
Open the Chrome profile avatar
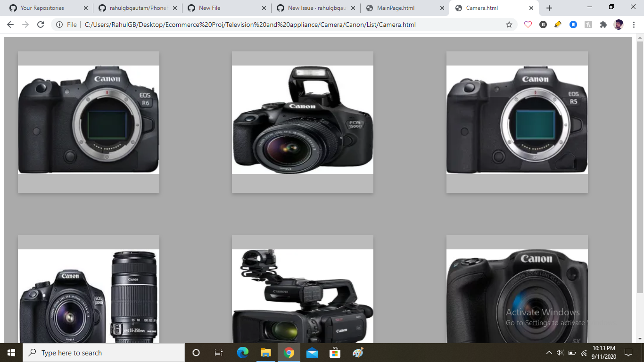click(x=619, y=25)
